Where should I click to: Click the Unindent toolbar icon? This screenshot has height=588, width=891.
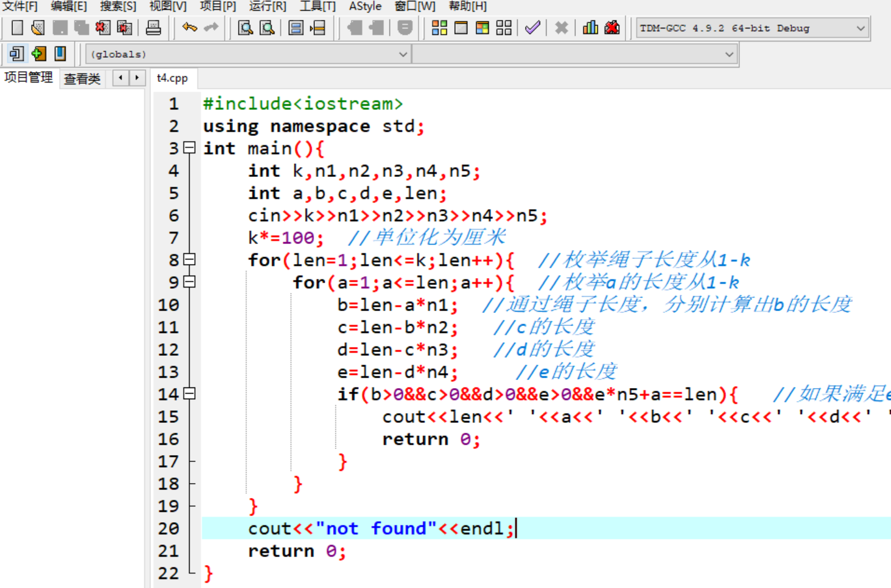tap(377, 28)
